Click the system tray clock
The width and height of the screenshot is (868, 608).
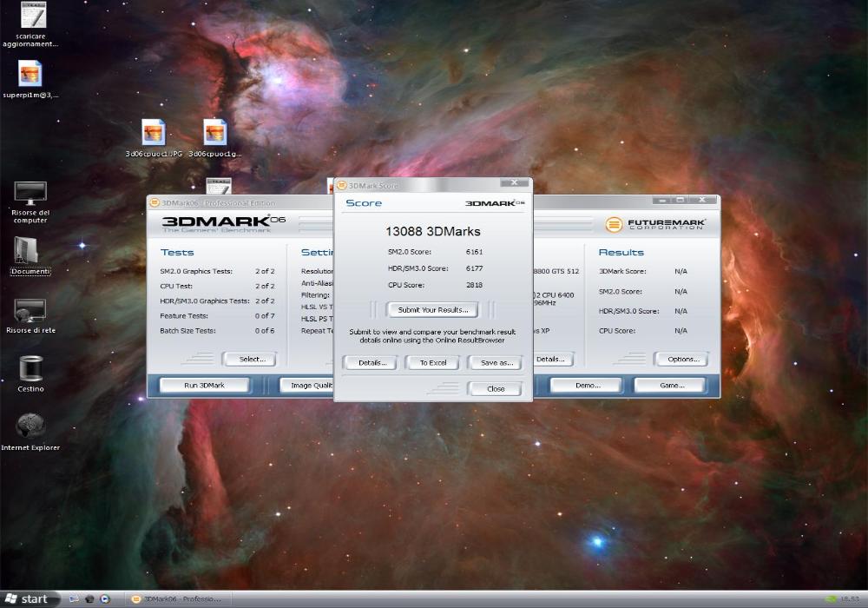(x=850, y=599)
